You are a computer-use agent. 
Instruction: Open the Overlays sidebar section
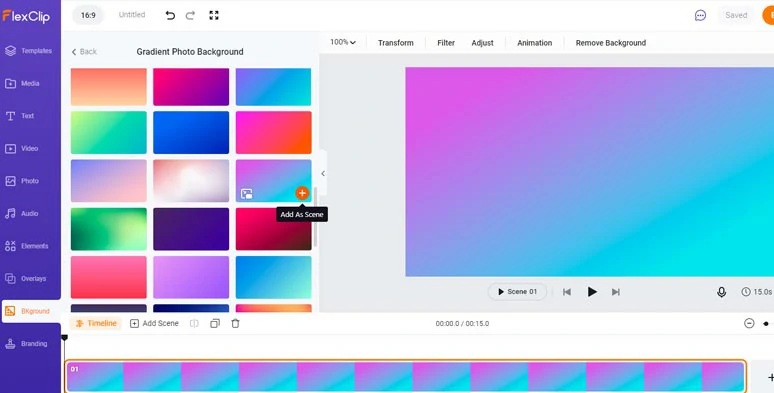[26, 278]
